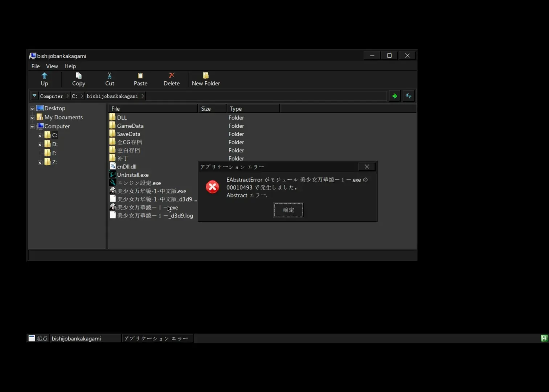The width and height of the screenshot is (549, 392).
Task: Select the UnInstall.exe file icon
Action: [112, 175]
